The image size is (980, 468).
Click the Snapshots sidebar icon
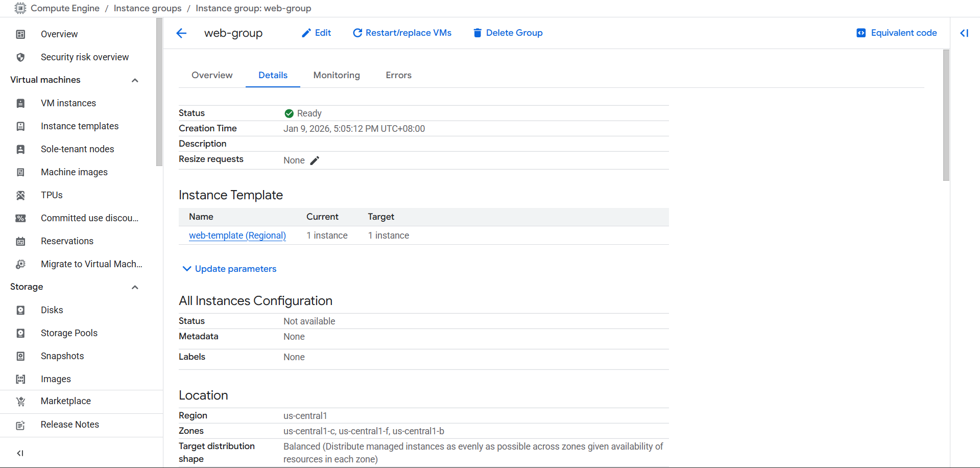20,356
